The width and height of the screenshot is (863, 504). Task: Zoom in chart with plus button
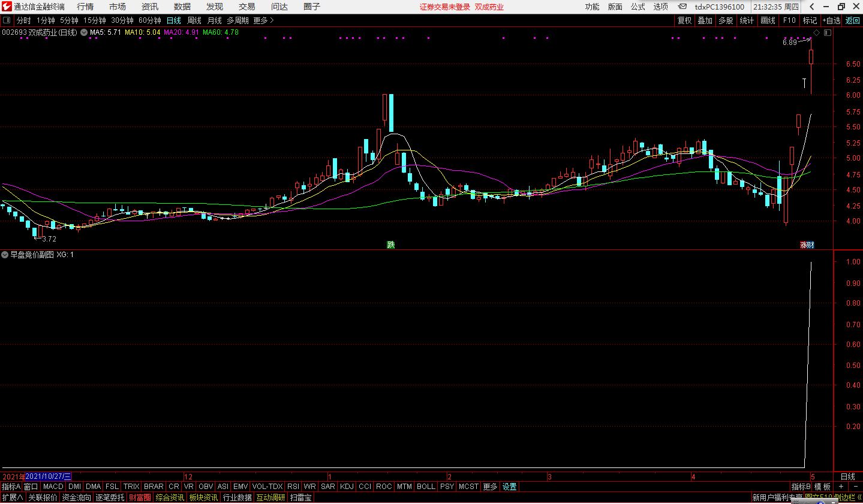[841, 487]
